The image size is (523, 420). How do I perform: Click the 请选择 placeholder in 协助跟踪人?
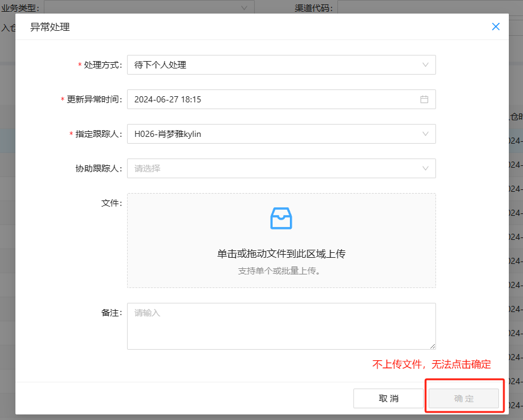[x=147, y=168]
